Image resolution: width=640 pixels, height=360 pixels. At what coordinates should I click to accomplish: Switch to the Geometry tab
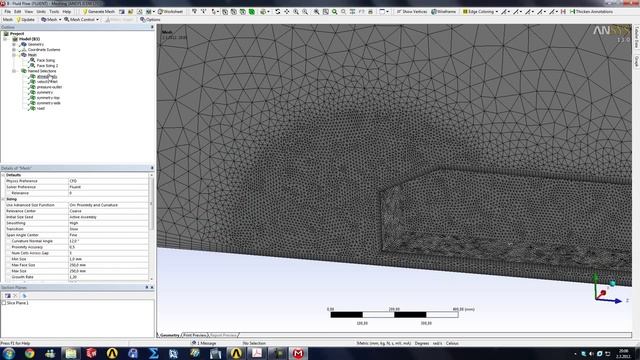(x=170, y=335)
